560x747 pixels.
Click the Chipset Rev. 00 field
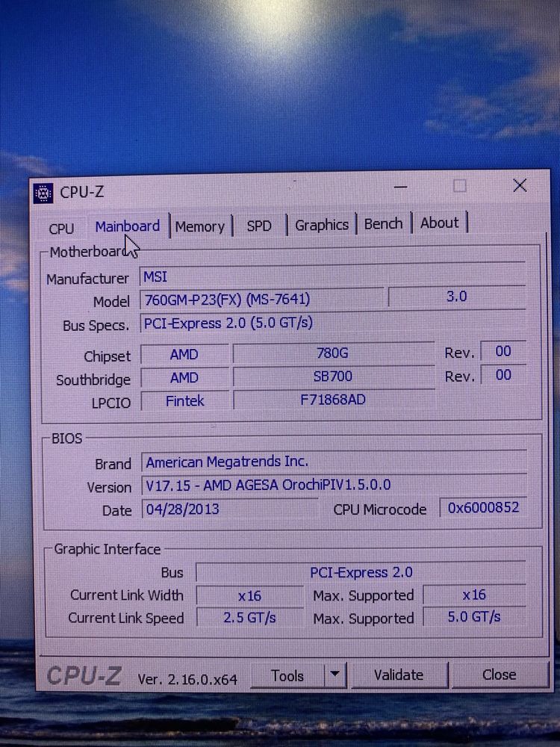point(503,352)
